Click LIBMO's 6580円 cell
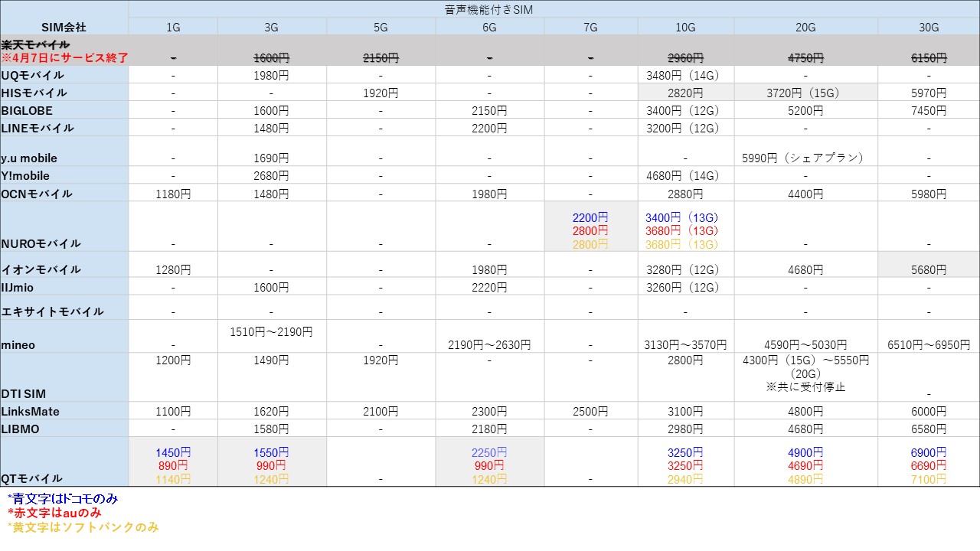Image resolution: width=980 pixels, height=551 pixels. [929, 429]
